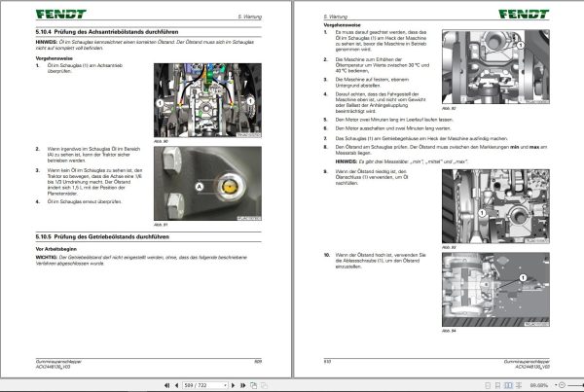Click the Fendt logo on the left page
The height and width of the screenshot is (392, 584).
click(x=61, y=15)
